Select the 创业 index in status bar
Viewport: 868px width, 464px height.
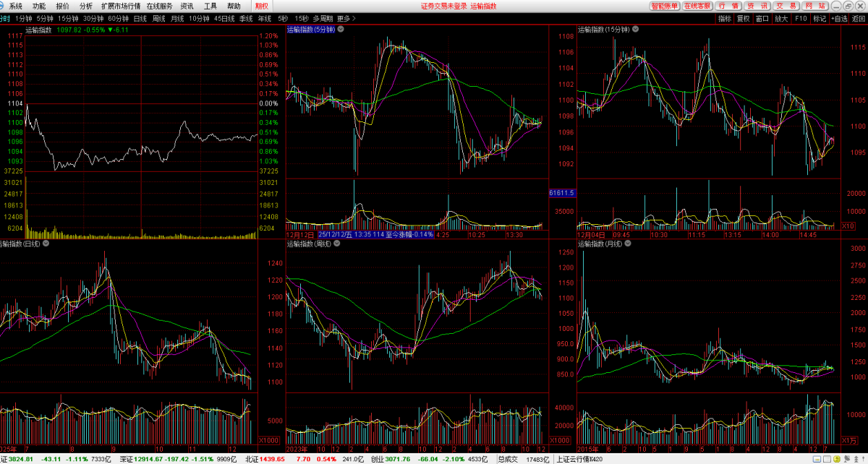pyautogui.click(x=378, y=459)
